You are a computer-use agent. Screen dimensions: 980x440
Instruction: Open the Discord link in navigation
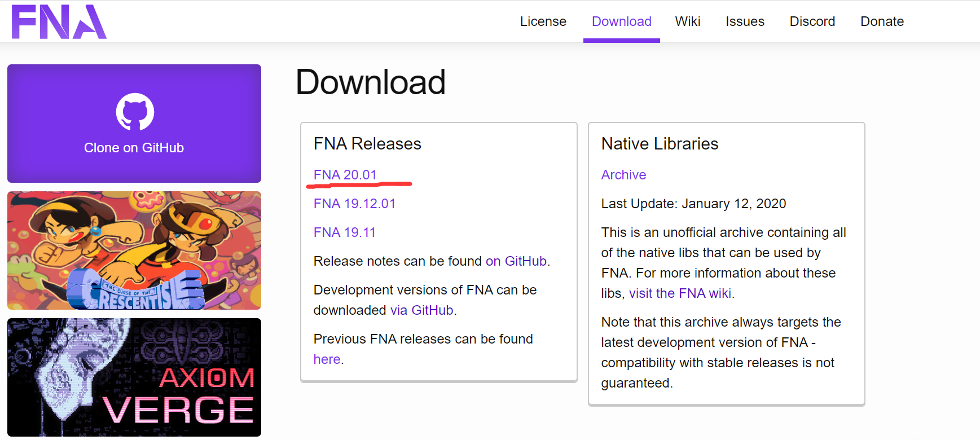812,21
